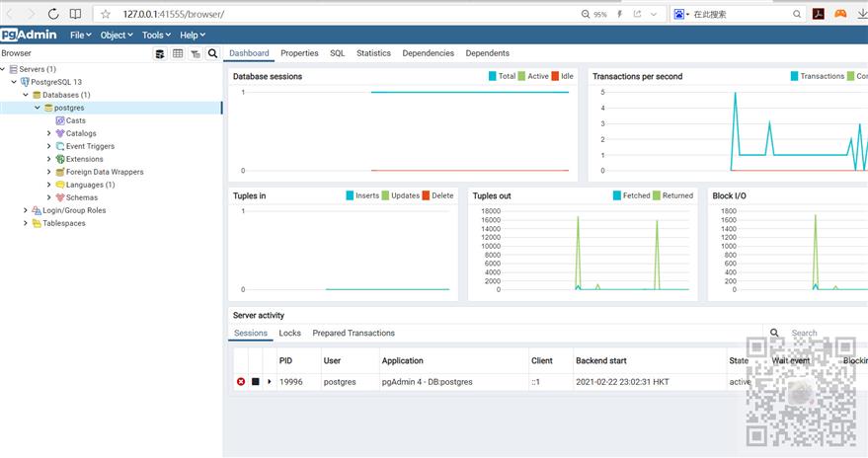
Task: Switch to the Dependencies tab
Action: [x=428, y=53]
